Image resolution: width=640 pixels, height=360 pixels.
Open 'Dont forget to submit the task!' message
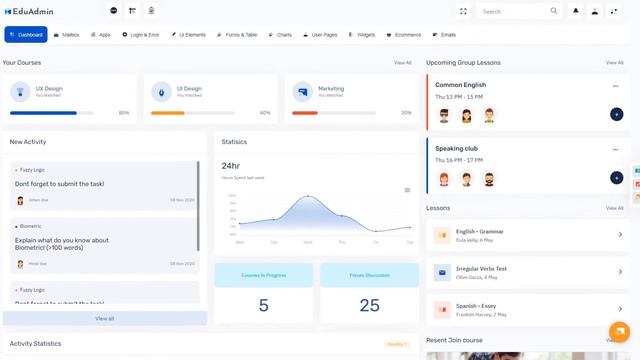coord(60,184)
